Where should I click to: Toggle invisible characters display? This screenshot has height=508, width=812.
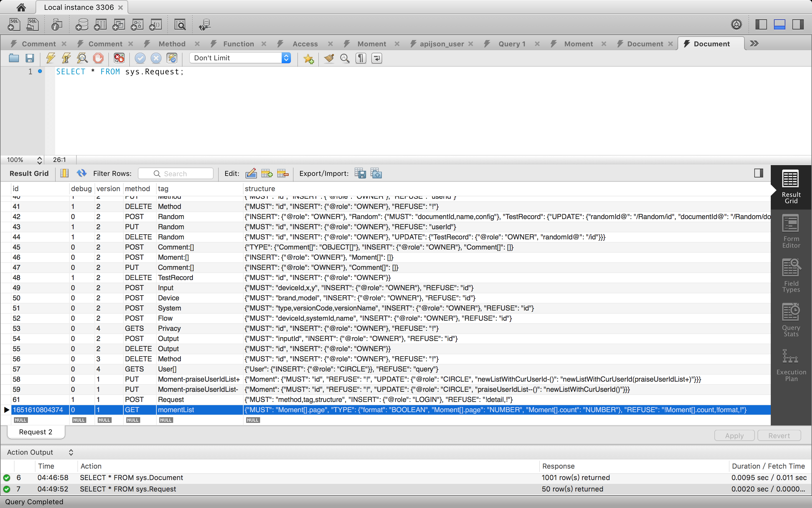pos(361,58)
